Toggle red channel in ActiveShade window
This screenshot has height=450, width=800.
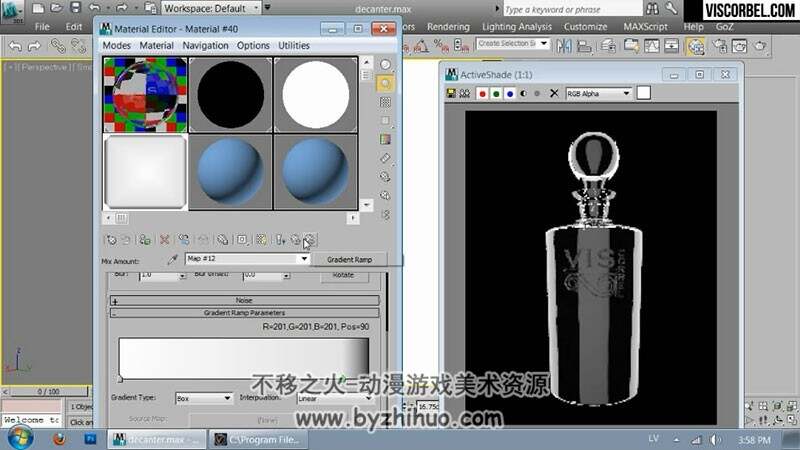482,93
